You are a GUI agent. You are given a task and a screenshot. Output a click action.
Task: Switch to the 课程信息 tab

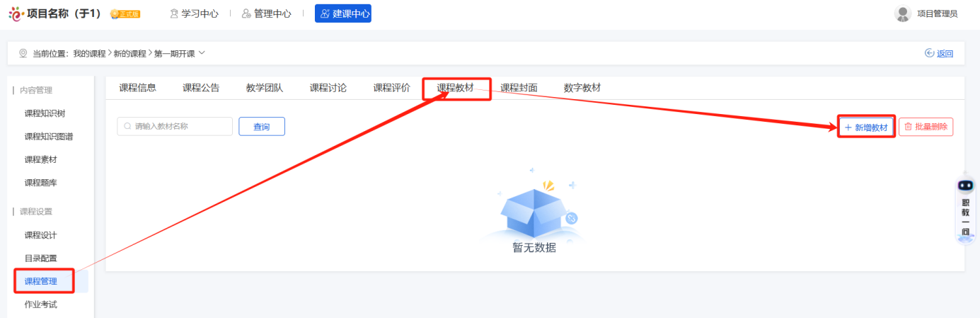click(137, 88)
